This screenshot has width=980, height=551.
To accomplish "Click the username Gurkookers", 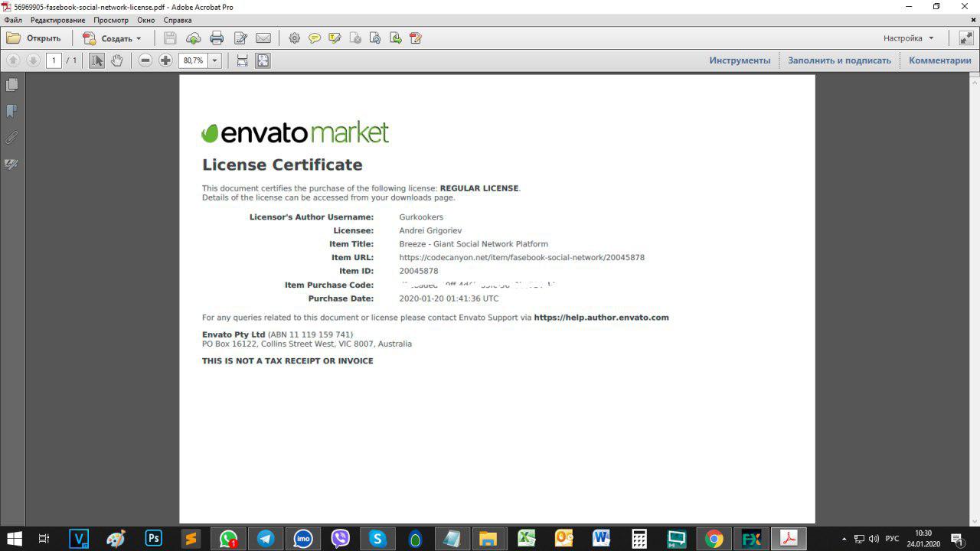I will (421, 217).
